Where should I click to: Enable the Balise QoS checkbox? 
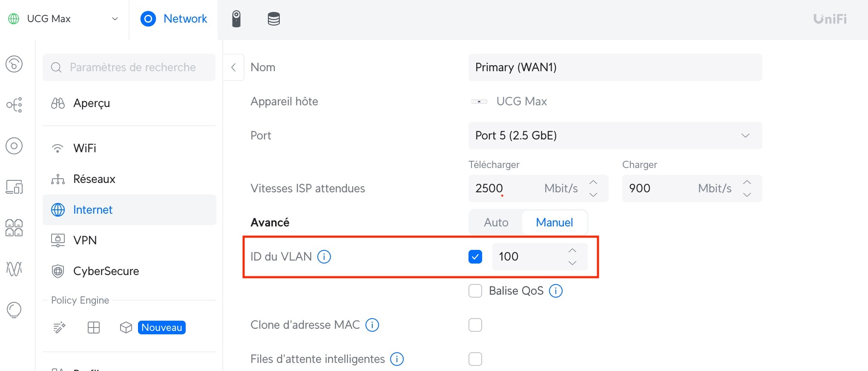tap(475, 291)
